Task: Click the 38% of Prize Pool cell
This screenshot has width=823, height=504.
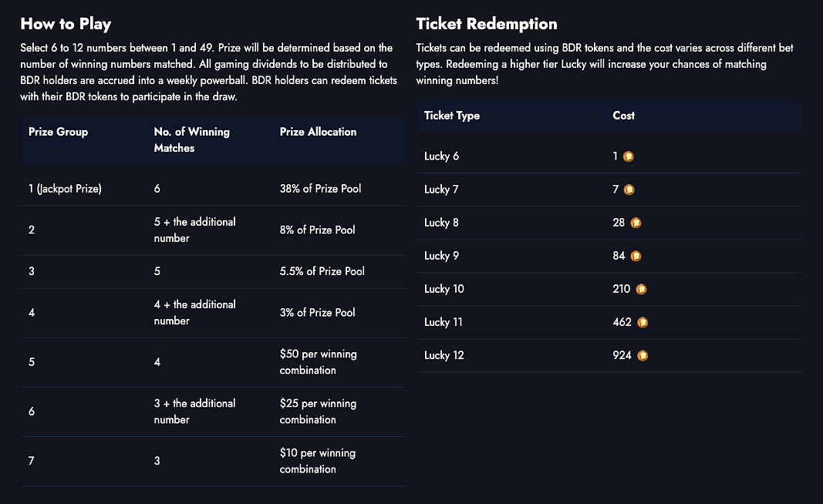Action: coord(320,189)
